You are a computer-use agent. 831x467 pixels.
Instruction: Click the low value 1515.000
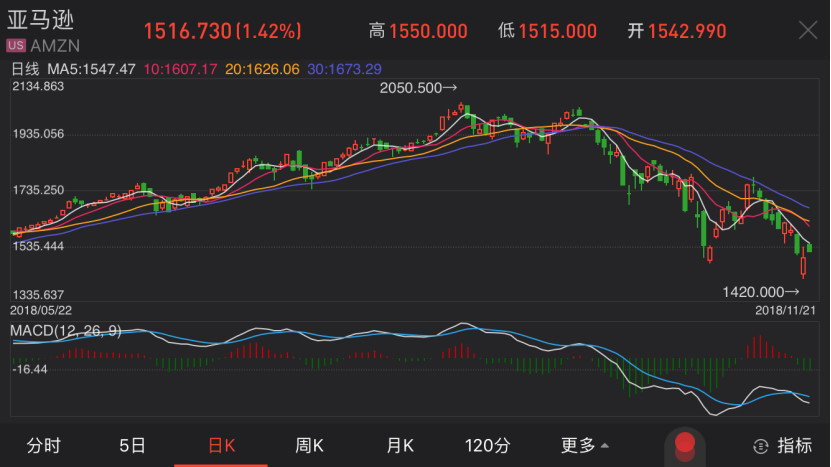pyautogui.click(x=558, y=31)
